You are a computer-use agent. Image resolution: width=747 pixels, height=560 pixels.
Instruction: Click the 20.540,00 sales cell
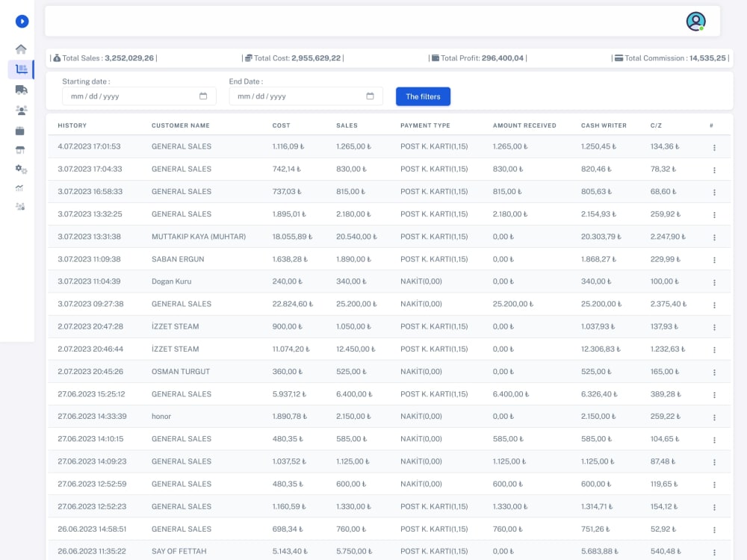pyautogui.click(x=356, y=237)
